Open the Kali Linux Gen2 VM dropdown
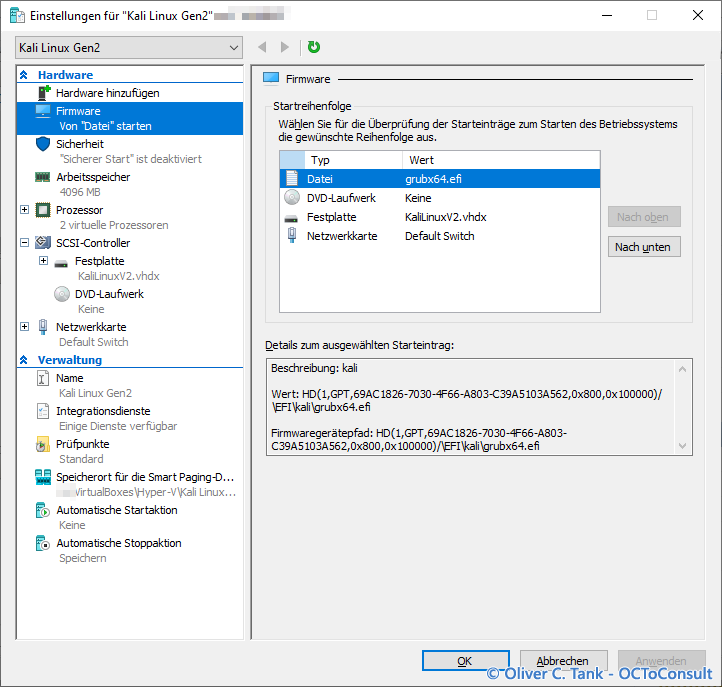Screen dimensions: 722x687 pyautogui.click(x=129, y=47)
